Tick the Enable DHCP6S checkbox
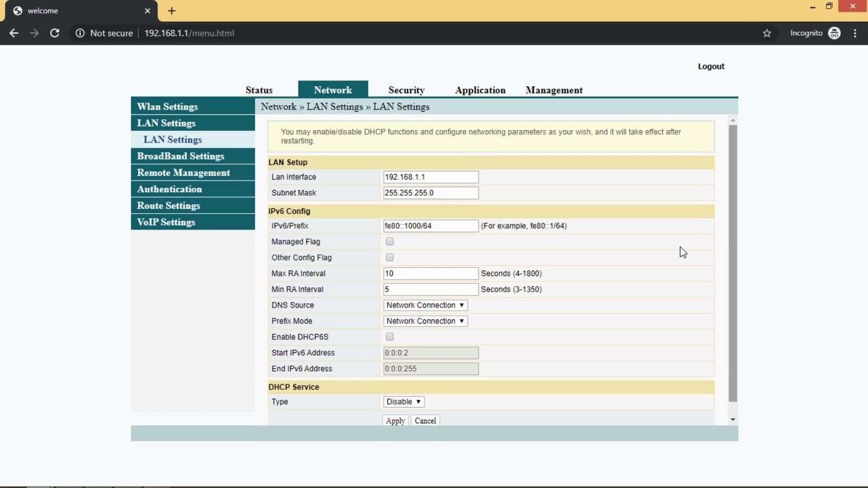The width and height of the screenshot is (868, 488). point(390,337)
